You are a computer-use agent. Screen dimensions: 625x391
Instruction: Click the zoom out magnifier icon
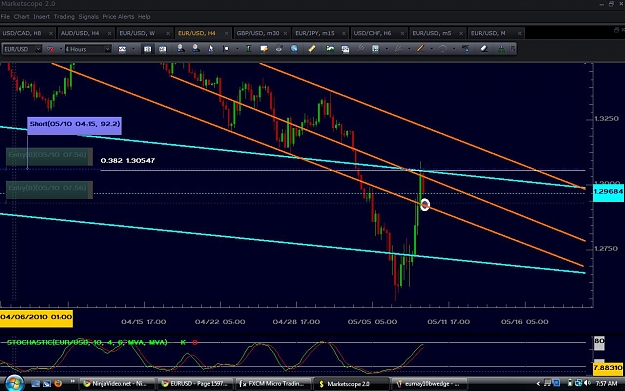(x=196, y=49)
